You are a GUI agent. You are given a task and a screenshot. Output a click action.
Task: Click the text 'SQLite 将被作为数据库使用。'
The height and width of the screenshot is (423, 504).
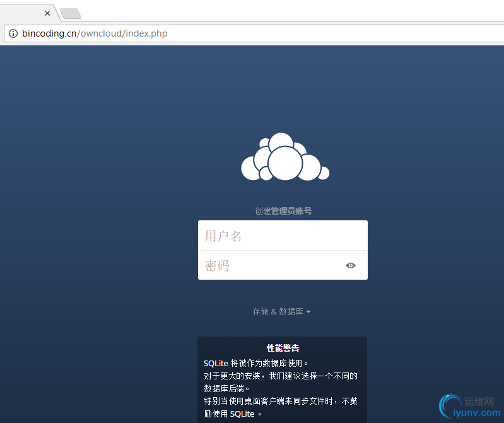click(256, 363)
